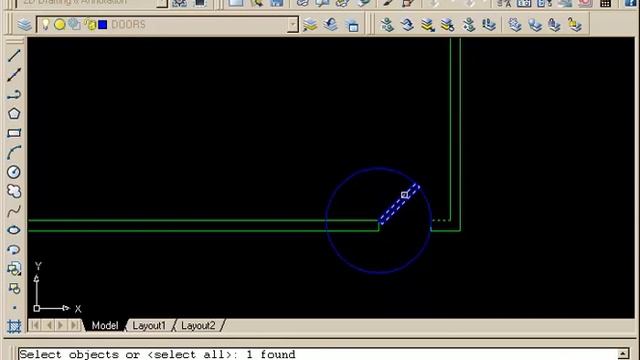Screen dimensions: 640x360
Task: Click Change to Current Layer icon
Action: pyautogui.click(x=407, y=25)
